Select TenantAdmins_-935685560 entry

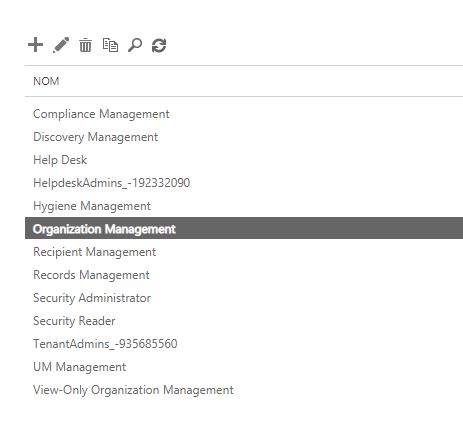[x=244, y=344]
